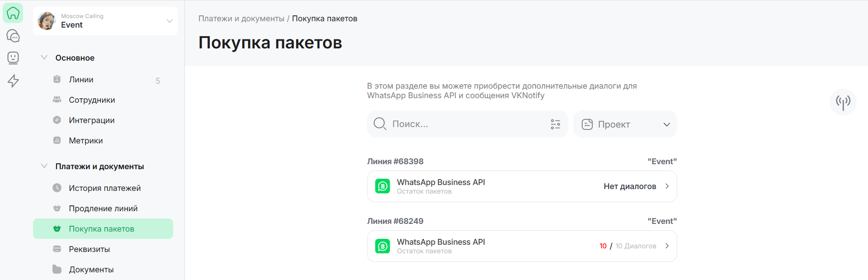
Task: Click Нет диалогов on line #68398
Action: tap(629, 186)
